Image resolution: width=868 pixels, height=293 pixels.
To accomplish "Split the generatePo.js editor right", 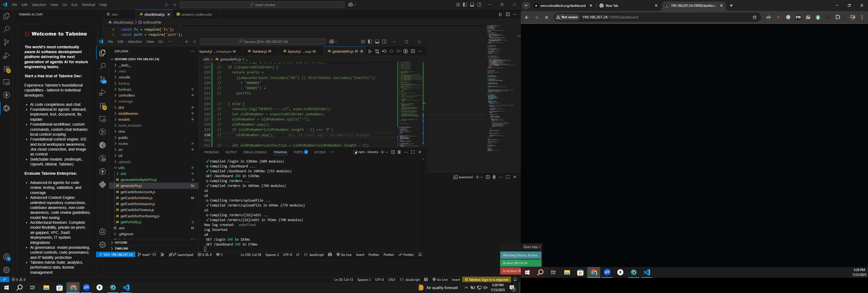I will pos(413,51).
